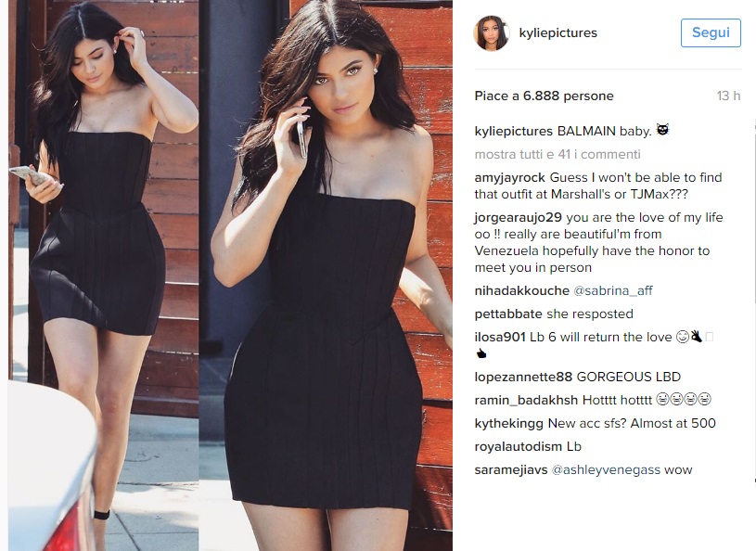756x551 pixels.
Task: Open the @sabrina_aff mention
Action: tap(612, 290)
